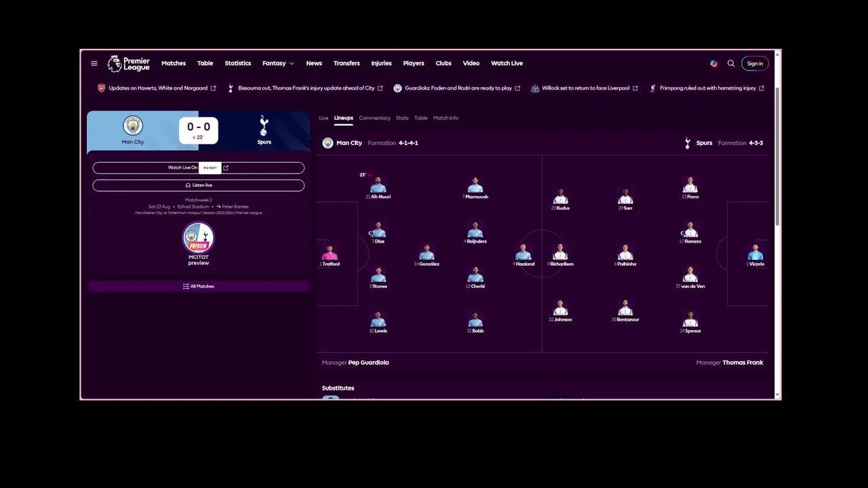This screenshot has height=488, width=868.
Task: Click the Listen live button
Action: pyautogui.click(x=199, y=185)
